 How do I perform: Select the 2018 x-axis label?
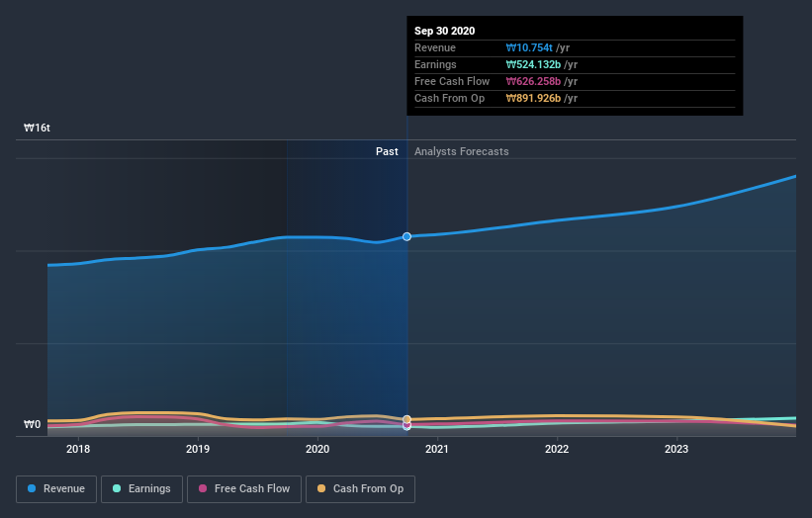tap(78, 449)
